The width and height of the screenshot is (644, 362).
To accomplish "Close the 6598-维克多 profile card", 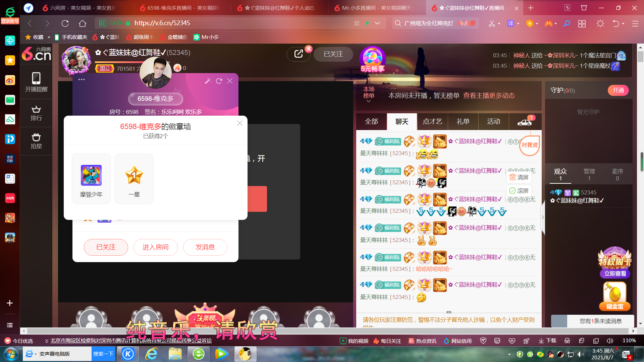I will click(230, 81).
